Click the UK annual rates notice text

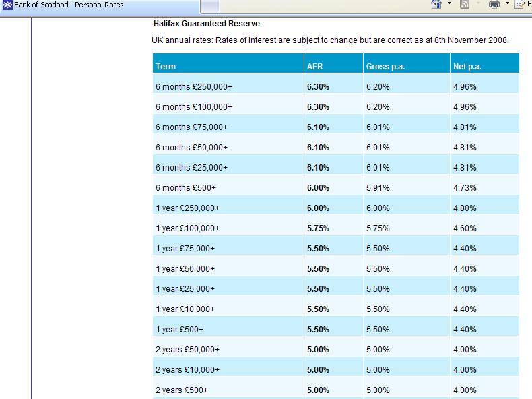[330, 40]
